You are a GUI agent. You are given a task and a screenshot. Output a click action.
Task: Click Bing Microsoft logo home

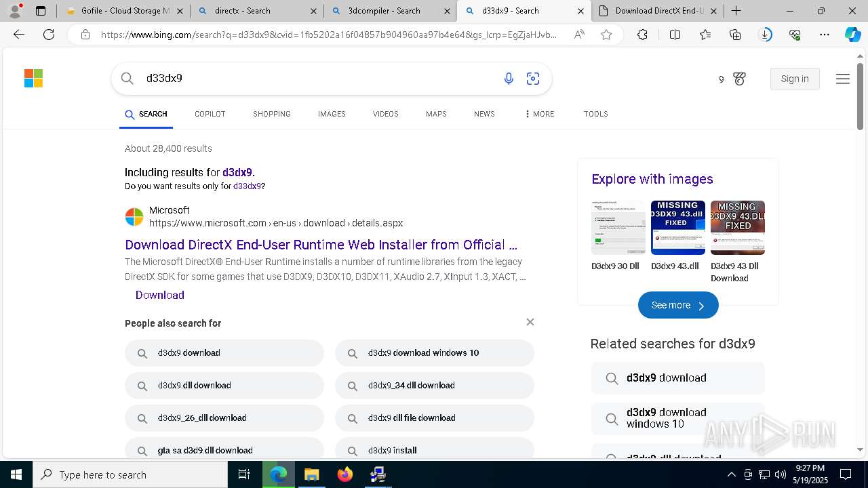tap(33, 78)
